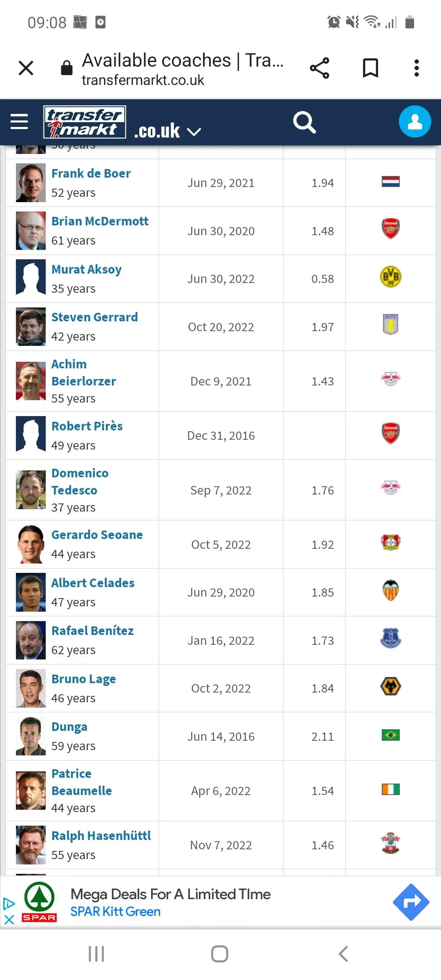441x980 pixels.
Task: Click the Transfermarkt logo
Action: click(85, 122)
